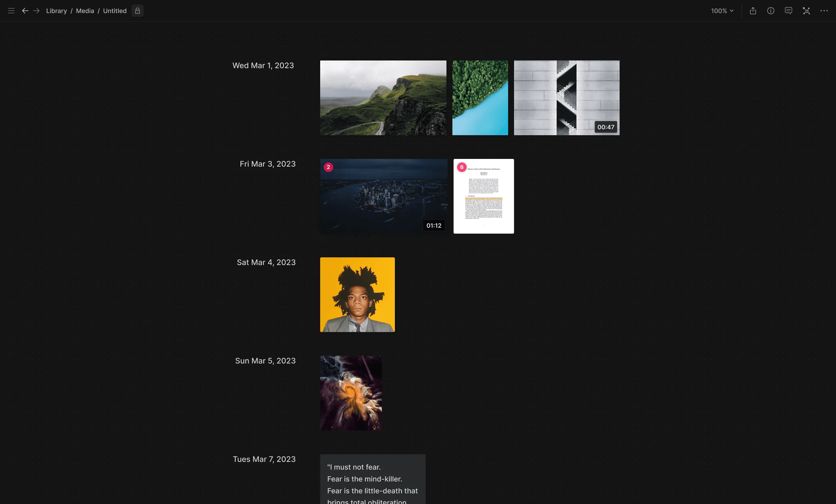Select the Fri Mar 3, 2023 date label

(x=267, y=164)
